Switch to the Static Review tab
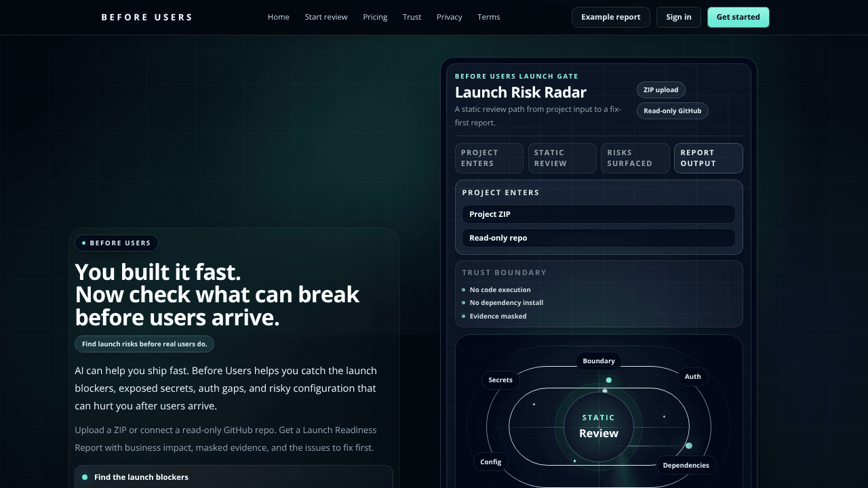The width and height of the screenshot is (868, 488). pyautogui.click(x=562, y=158)
